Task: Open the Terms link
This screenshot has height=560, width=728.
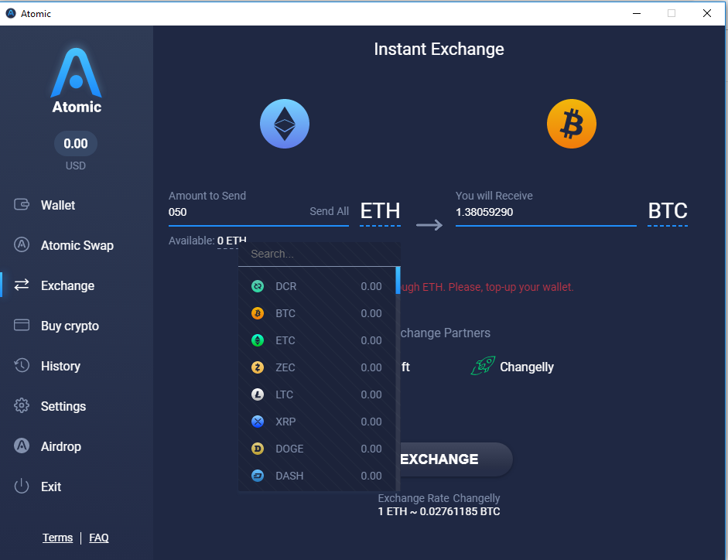Action: pyautogui.click(x=57, y=538)
